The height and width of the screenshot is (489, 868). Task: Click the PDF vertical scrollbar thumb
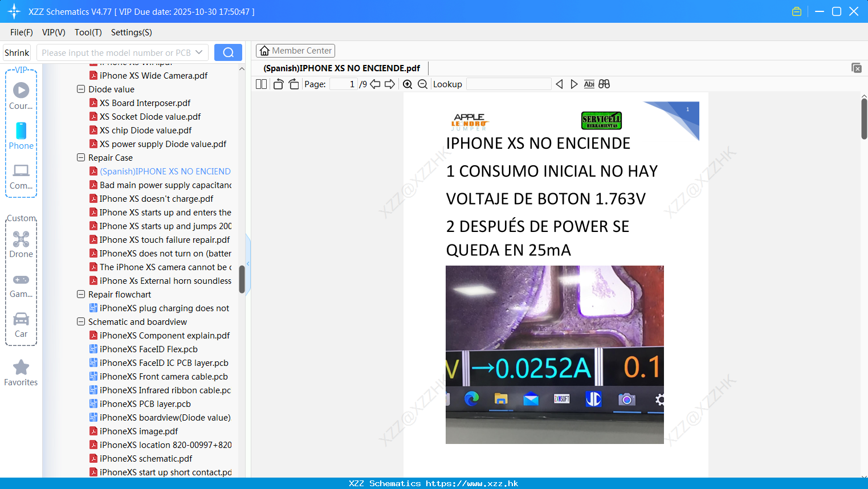tap(864, 119)
